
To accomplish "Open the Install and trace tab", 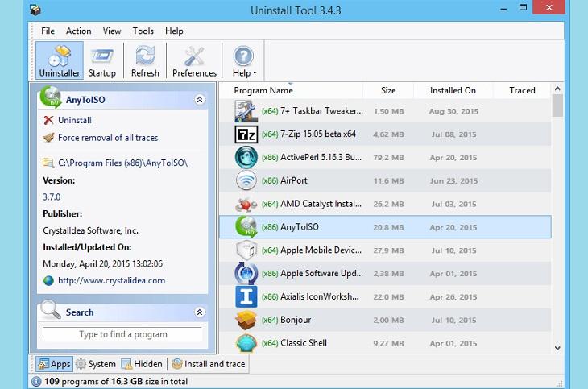I will tap(208, 364).
